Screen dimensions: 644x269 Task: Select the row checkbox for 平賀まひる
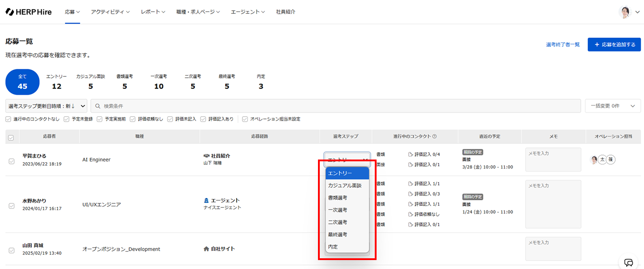12,161
